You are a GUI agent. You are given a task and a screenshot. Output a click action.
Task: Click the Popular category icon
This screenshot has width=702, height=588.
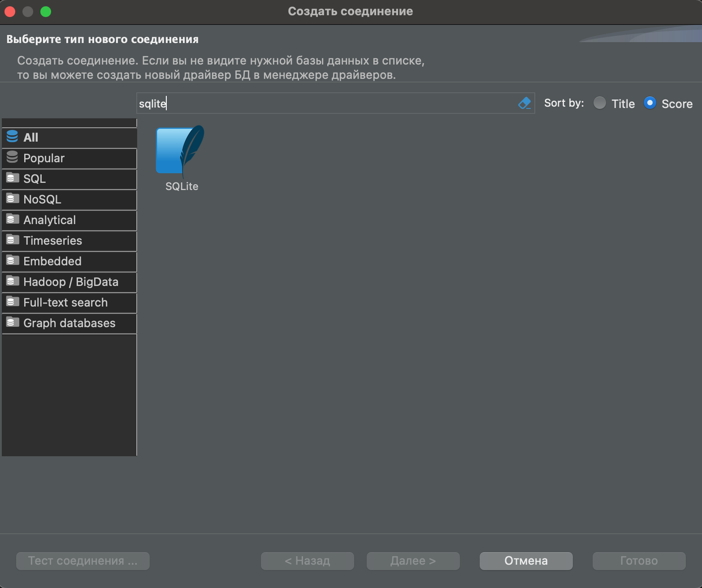(x=12, y=158)
